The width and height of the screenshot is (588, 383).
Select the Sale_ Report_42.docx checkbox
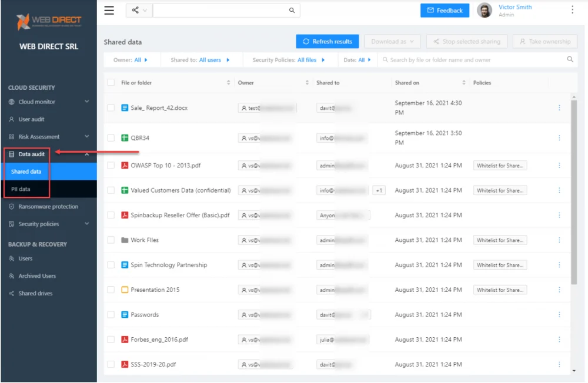(x=111, y=108)
